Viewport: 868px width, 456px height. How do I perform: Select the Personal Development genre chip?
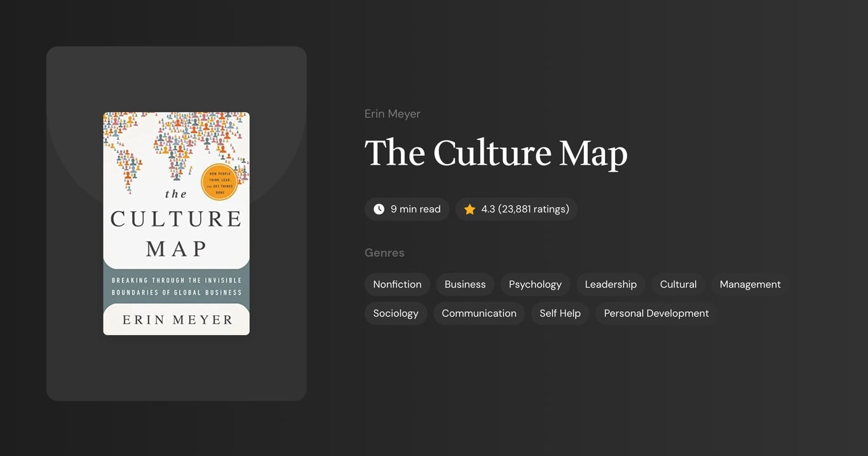[x=656, y=313]
